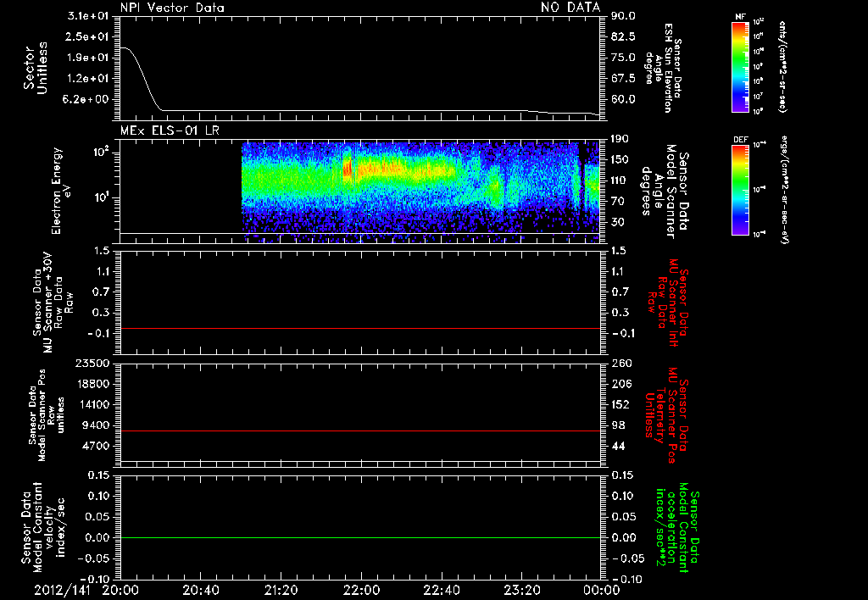Click the 'Sector Unitless' axis title
Viewport: 868px width, 600px height.
[x=35, y=68]
